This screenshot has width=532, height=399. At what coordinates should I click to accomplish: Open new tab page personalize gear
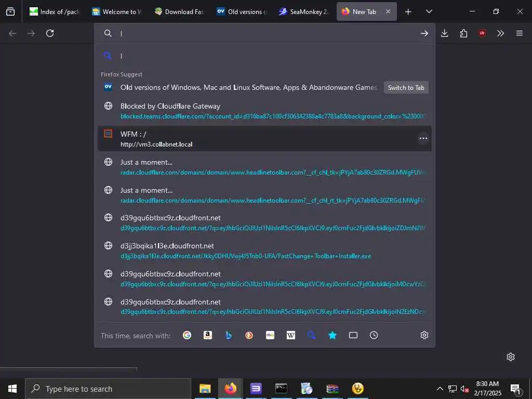(x=511, y=357)
